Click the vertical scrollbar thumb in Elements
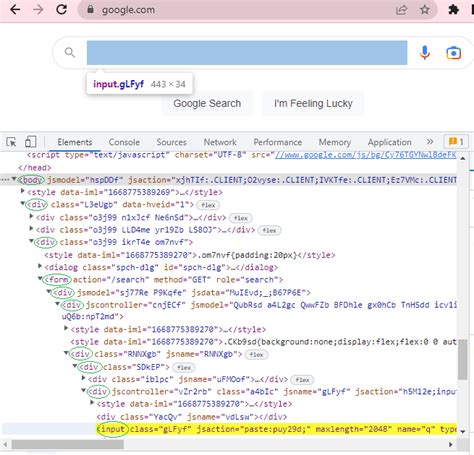This screenshot has width=474, height=455. coord(463,359)
